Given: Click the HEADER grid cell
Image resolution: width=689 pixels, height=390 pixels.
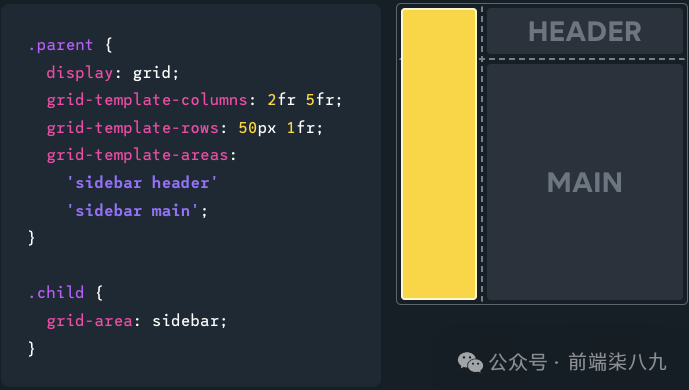Looking at the screenshot, I should [x=585, y=31].
